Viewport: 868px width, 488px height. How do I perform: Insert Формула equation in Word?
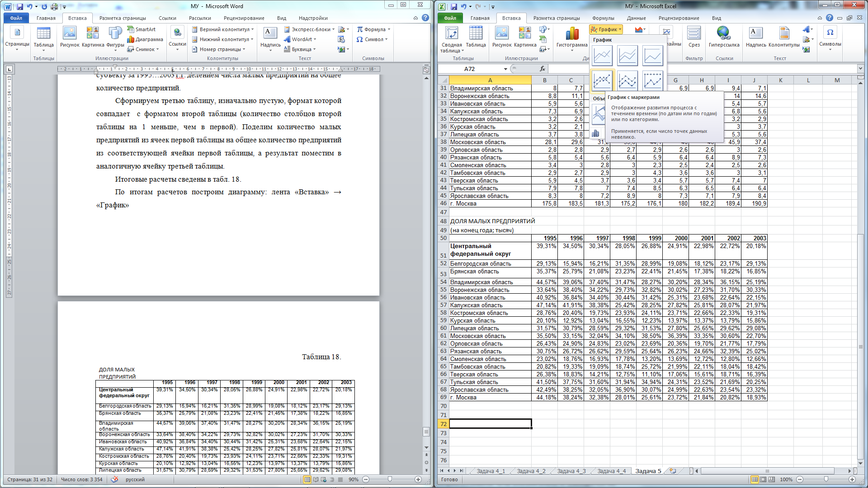pos(373,29)
